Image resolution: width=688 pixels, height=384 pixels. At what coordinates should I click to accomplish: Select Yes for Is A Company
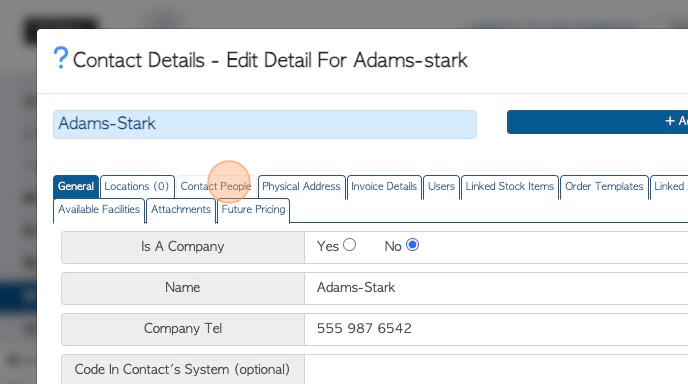[x=349, y=245]
